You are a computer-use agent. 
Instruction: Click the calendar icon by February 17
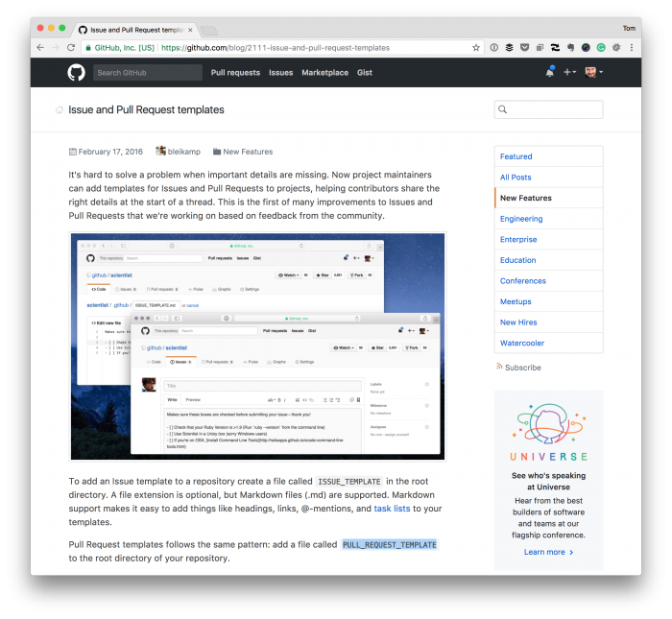(x=73, y=152)
